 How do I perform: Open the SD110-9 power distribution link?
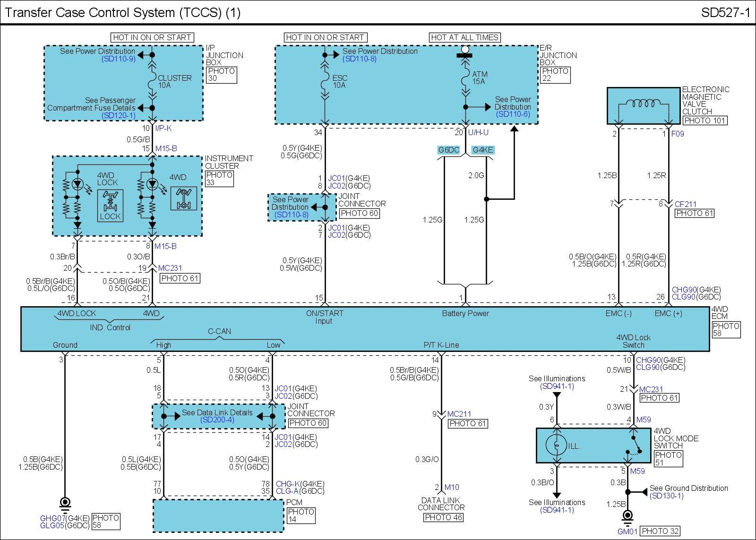[x=118, y=59]
